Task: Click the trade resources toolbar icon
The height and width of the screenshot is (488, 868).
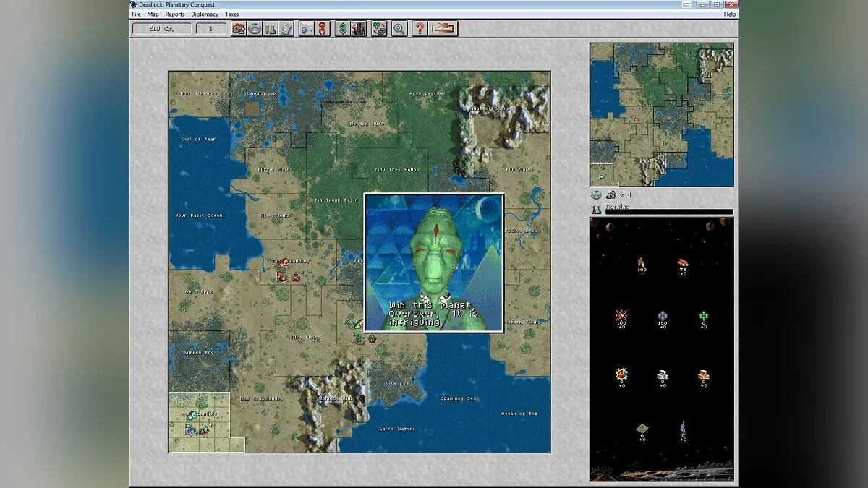Action: coord(379,29)
